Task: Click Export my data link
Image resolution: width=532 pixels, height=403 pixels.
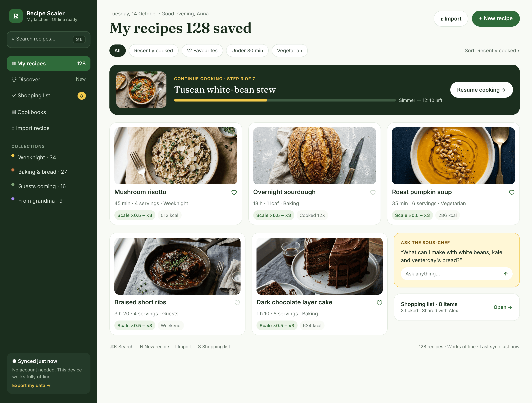Action: click(x=31, y=386)
